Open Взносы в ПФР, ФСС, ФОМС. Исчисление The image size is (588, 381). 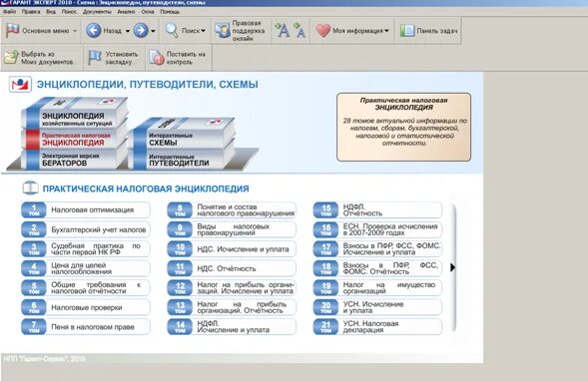pos(377,248)
